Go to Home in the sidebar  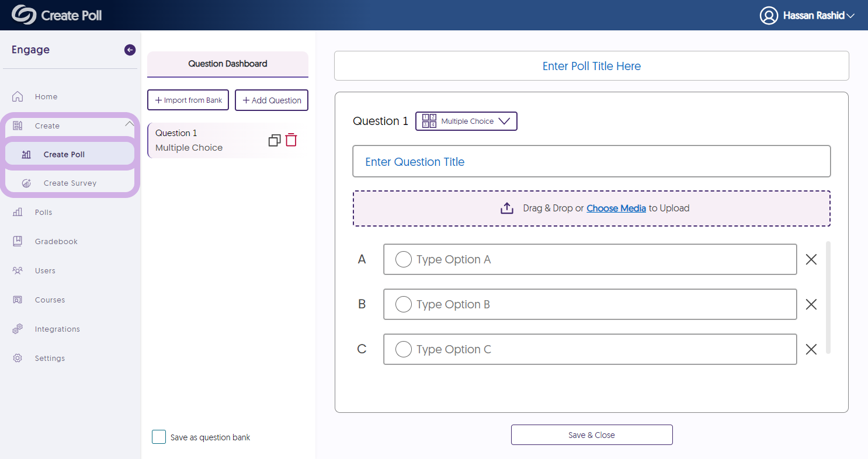(x=47, y=96)
